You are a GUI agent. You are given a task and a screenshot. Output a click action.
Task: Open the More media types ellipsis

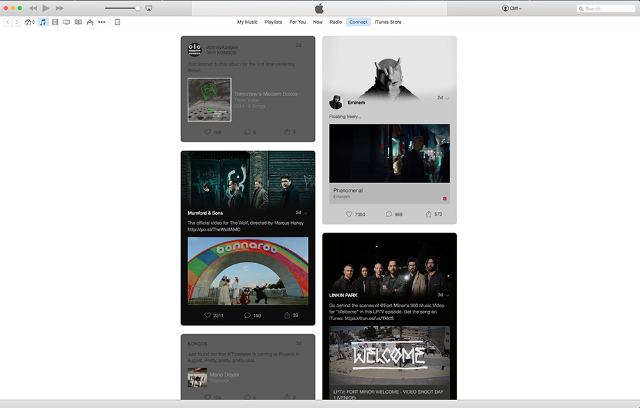pos(102,22)
